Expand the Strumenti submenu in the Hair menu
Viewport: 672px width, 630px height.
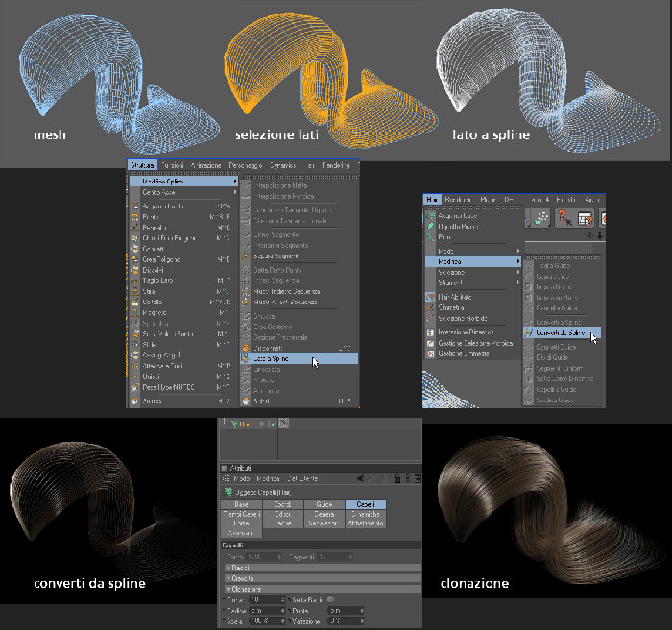coord(518,283)
